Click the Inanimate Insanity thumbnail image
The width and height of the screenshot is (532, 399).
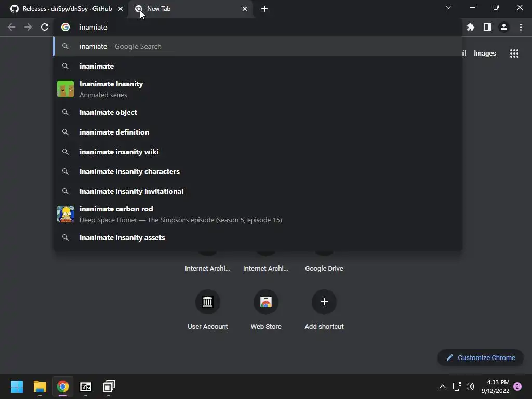click(x=65, y=89)
